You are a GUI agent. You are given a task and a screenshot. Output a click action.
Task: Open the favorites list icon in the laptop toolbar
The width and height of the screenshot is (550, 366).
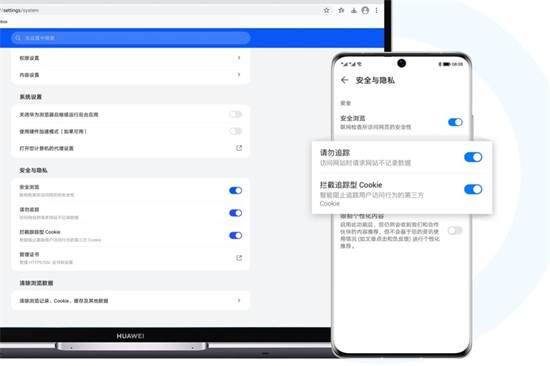tap(341, 10)
